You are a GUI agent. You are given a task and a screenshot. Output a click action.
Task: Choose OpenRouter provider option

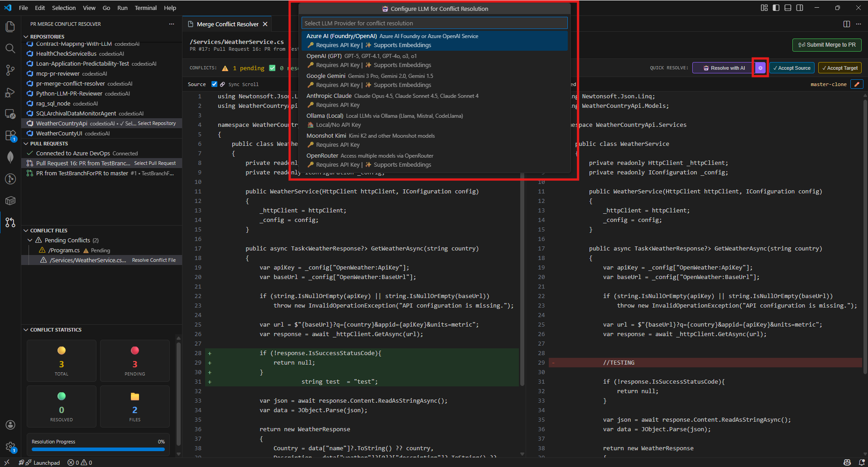click(434, 160)
